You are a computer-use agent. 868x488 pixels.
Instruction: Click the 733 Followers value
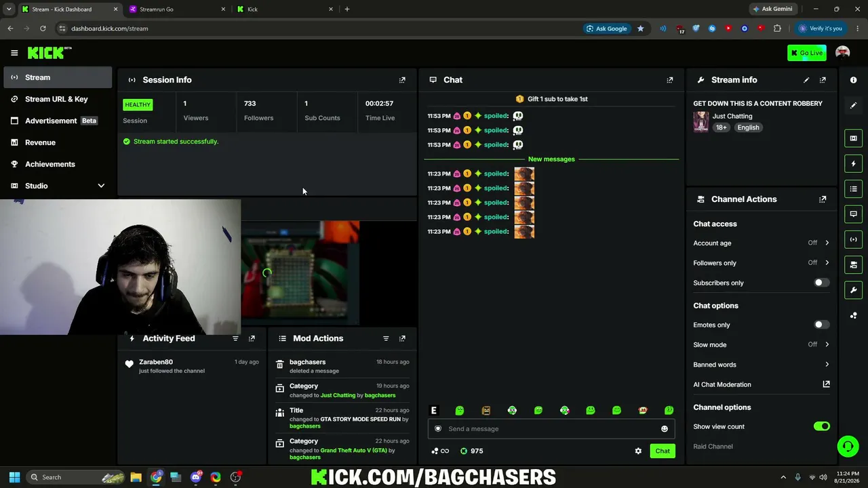coord(250,104)
